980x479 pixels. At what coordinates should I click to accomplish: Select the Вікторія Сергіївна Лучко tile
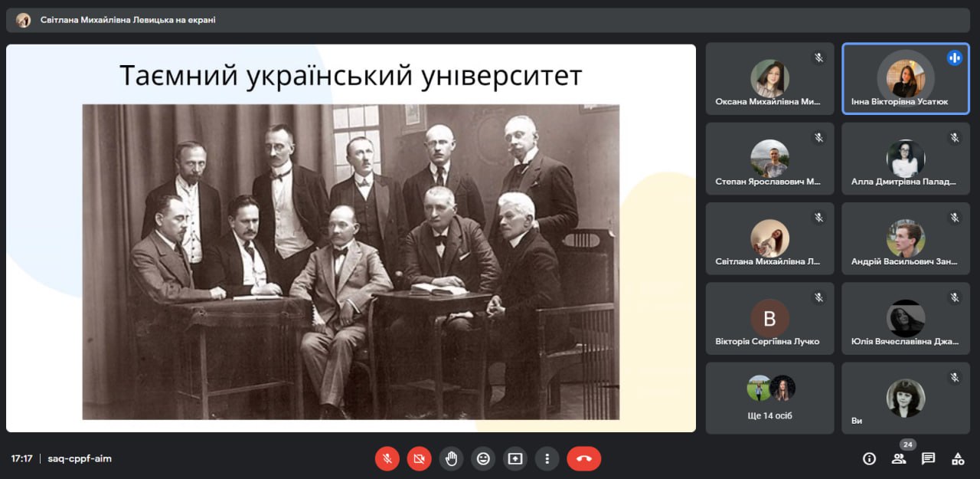point(770,318)
